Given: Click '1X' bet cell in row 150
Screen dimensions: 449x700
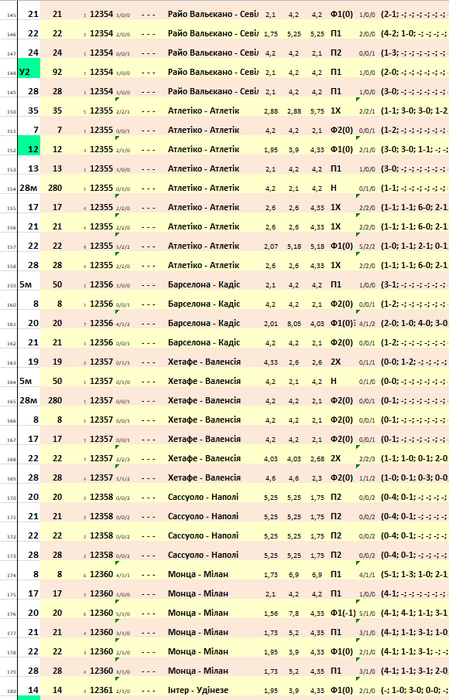Looking at the screenshot, I should pos(336,111).
